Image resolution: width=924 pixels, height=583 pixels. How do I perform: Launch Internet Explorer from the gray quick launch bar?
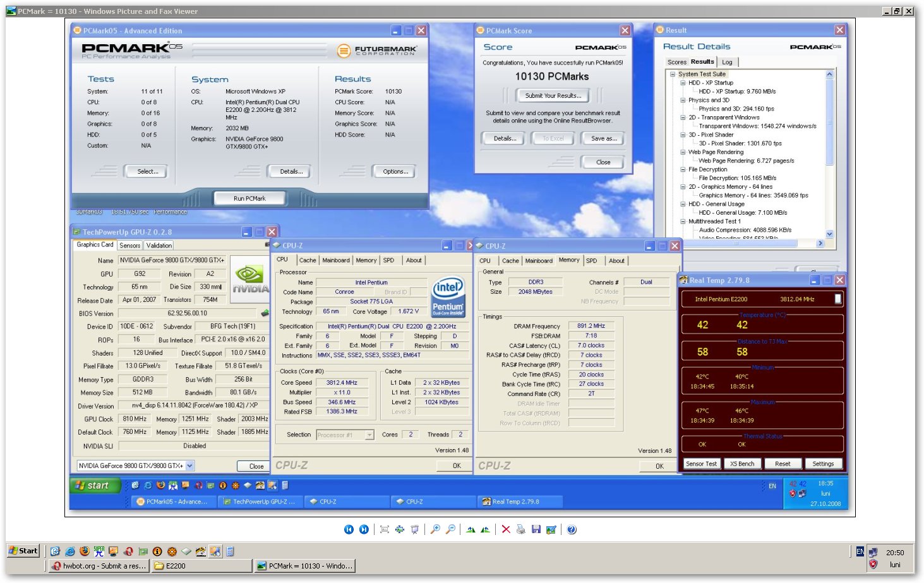click(70, 551)
